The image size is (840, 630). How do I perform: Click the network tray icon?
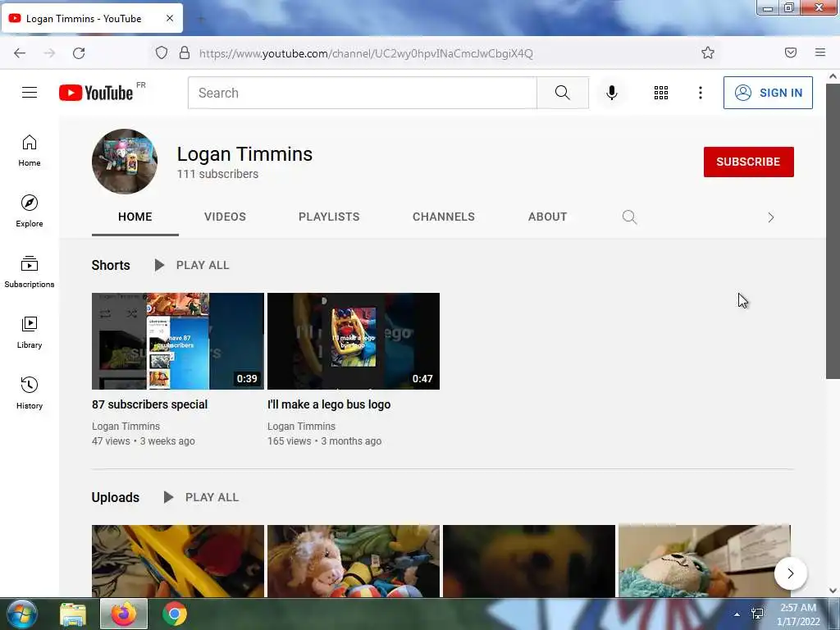(757, 614)
